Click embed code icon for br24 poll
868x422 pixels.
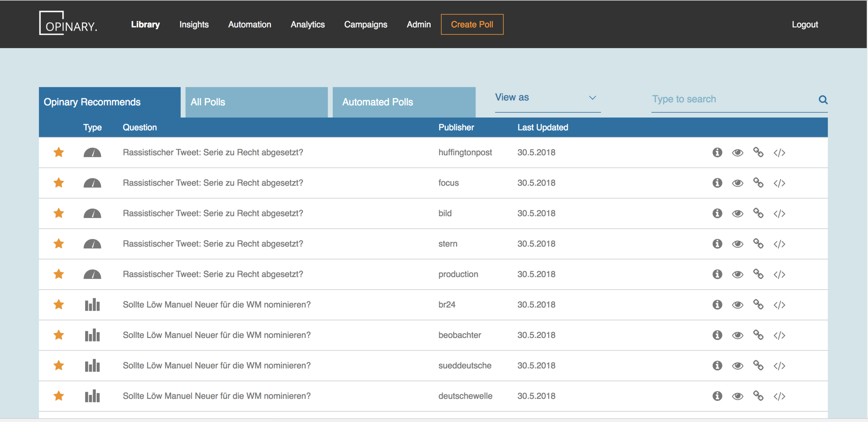(x=779, y=305)
